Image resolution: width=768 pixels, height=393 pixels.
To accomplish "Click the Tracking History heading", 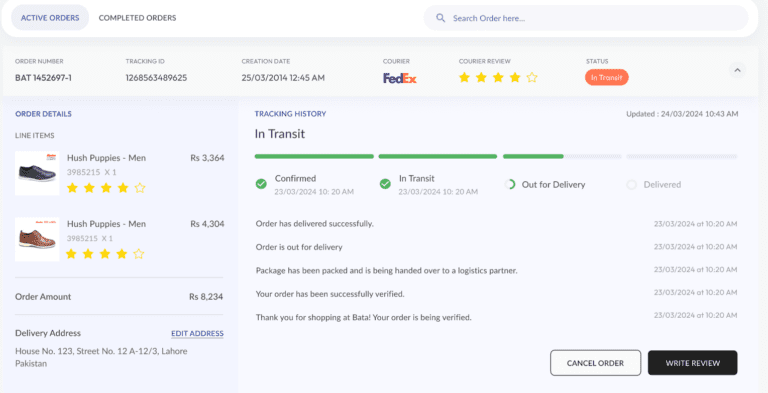I will pos(290,114).
